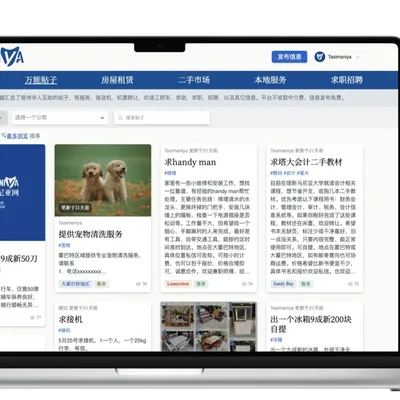Image resolution: width=400 pixels, height=400 pixels.
Task: Open the puppies photo thumbnail
Action: point(103,180)
